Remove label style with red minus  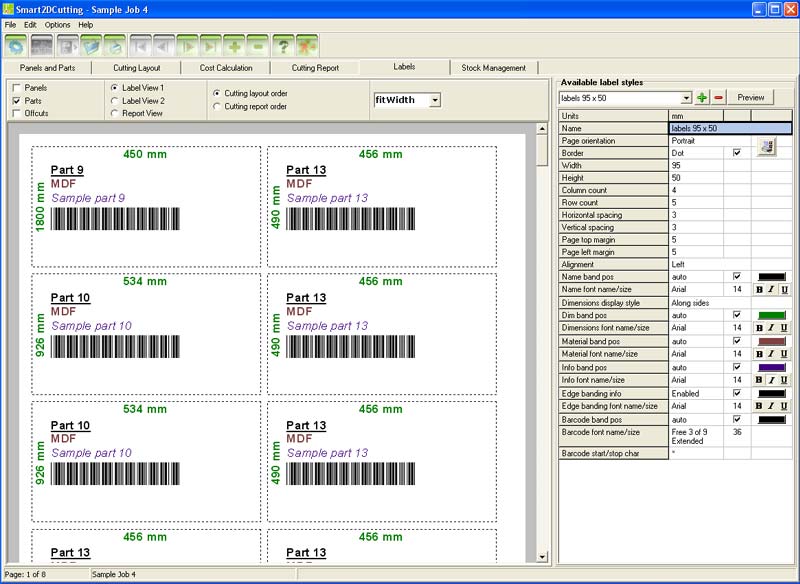(718, 97)
